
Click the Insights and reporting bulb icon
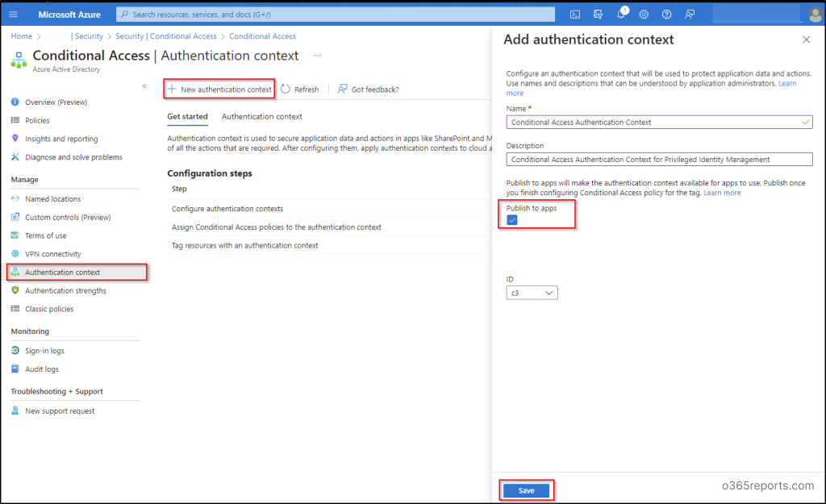coord(15,139)
